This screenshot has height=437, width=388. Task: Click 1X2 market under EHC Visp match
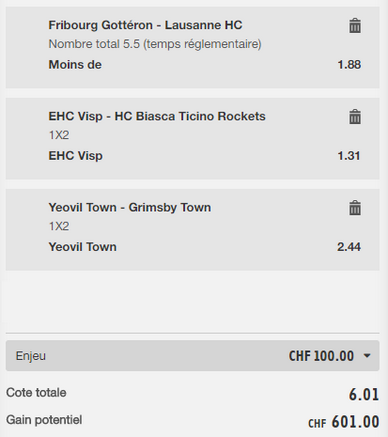(59, 135)
